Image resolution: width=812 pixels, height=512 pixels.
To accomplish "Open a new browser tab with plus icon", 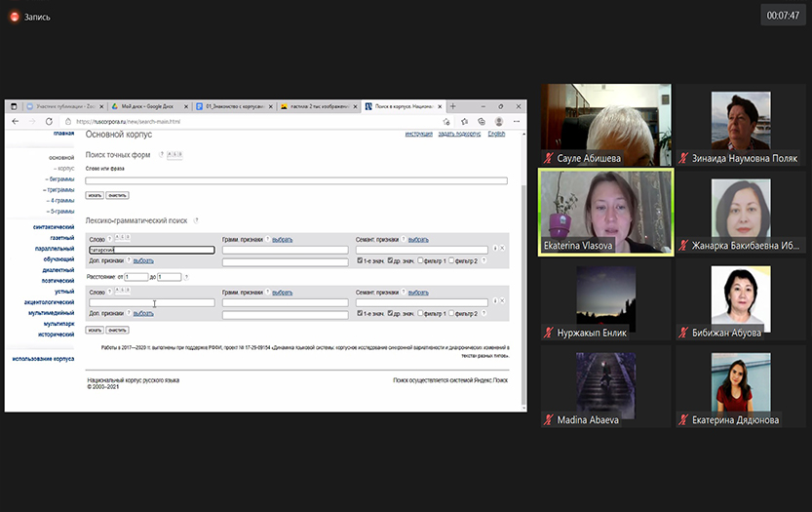I will (x=452, y=105).
